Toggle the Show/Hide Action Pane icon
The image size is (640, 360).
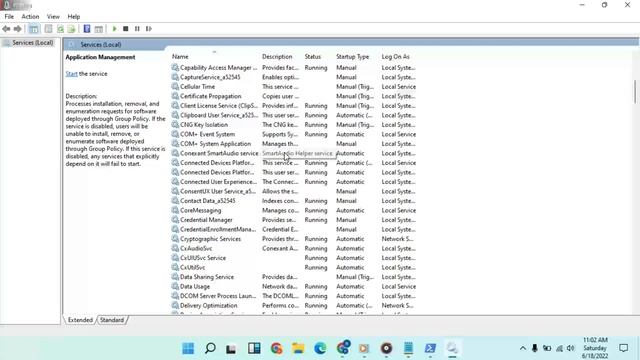pos(99,29)
